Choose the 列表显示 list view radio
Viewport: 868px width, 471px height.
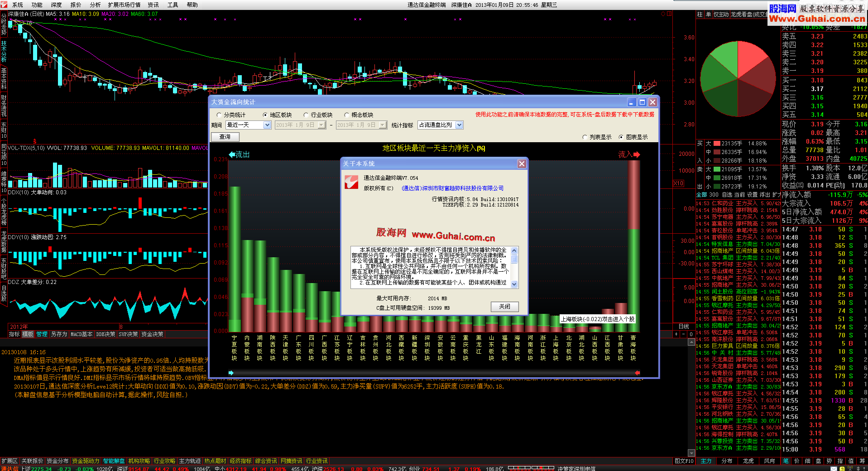(x=585, y=137)
